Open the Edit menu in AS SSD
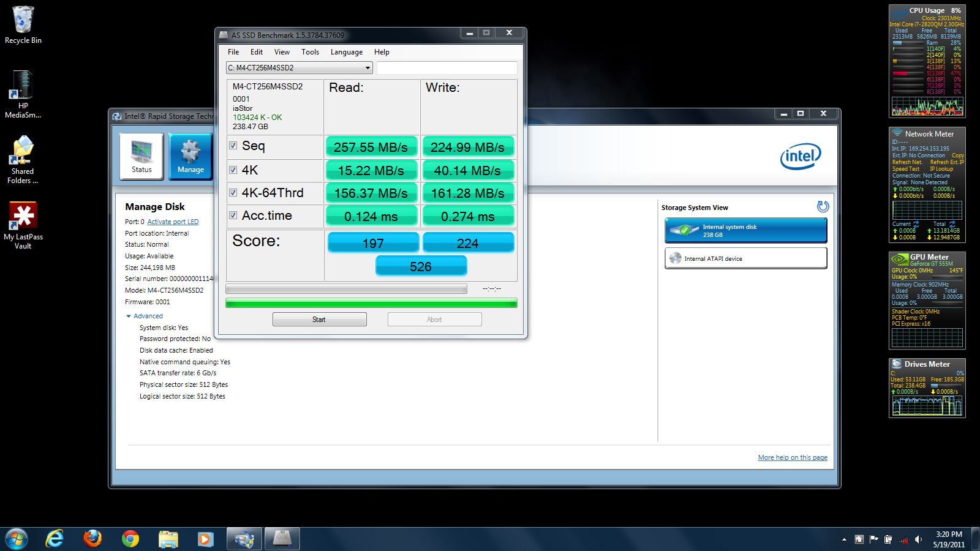 tap(257, 52)
